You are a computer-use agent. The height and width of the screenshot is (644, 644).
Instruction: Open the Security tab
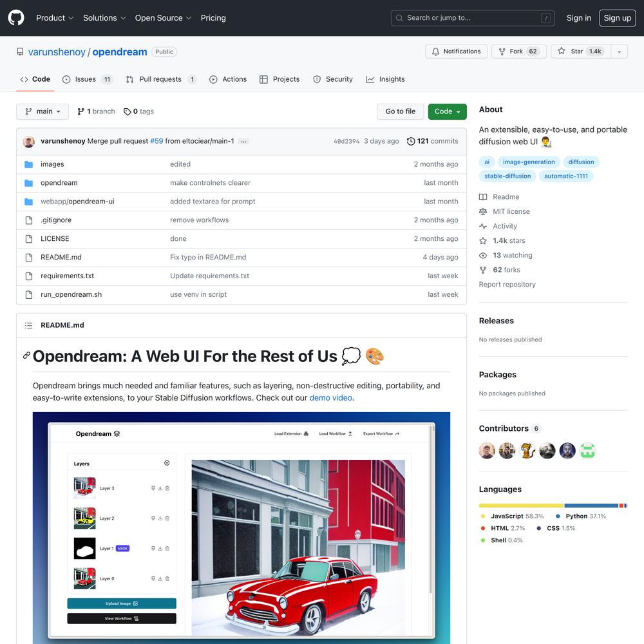[x=333, y=79]
